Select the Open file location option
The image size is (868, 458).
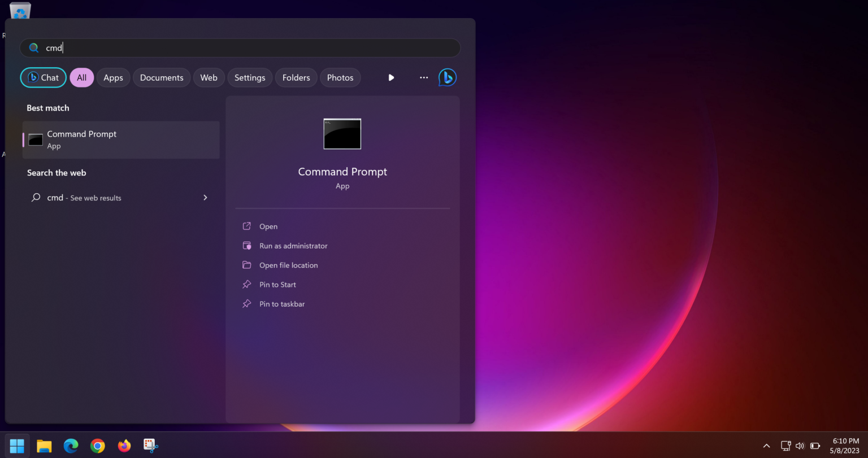click(288, 265)
